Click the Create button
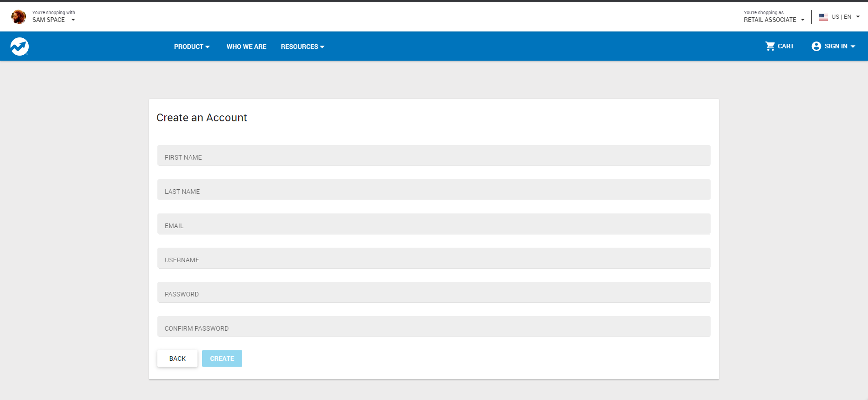The height and width of the screenshot is (400, 868). click(x=222, y=358)
